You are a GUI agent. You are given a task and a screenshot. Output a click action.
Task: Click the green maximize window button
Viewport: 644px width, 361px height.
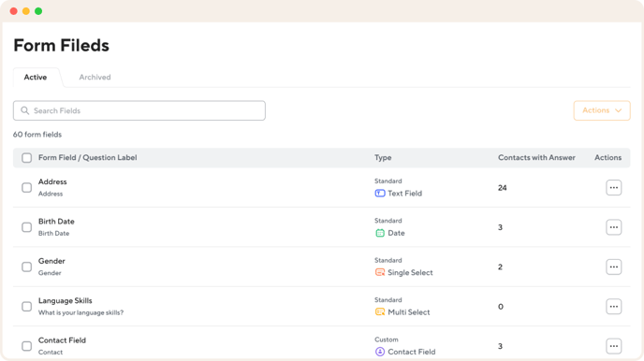coord(38,11)
